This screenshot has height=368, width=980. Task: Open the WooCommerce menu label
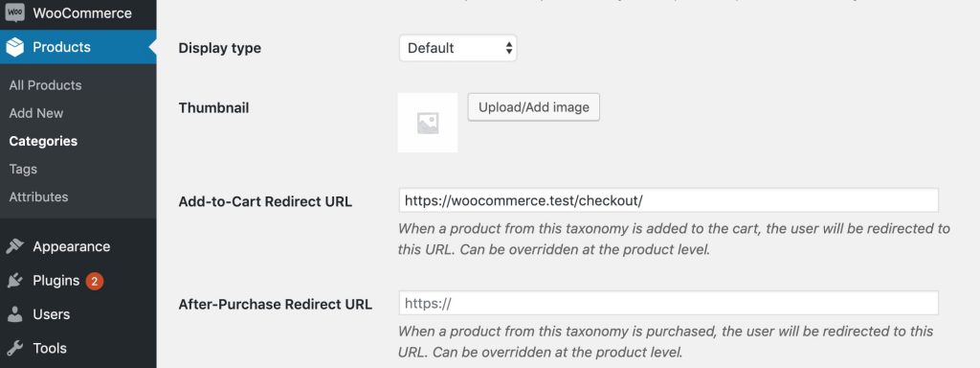click(82, 13)
